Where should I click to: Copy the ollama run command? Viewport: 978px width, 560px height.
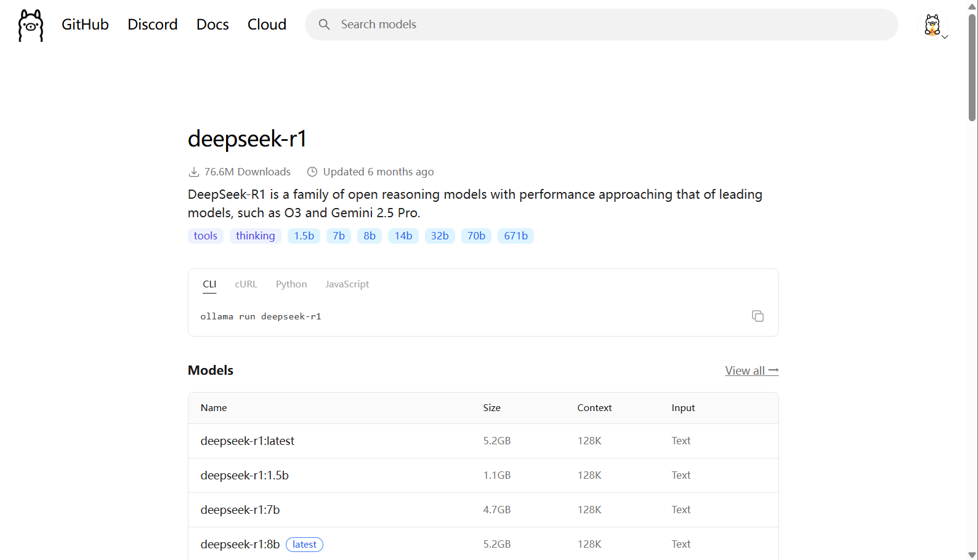[758, 316]
